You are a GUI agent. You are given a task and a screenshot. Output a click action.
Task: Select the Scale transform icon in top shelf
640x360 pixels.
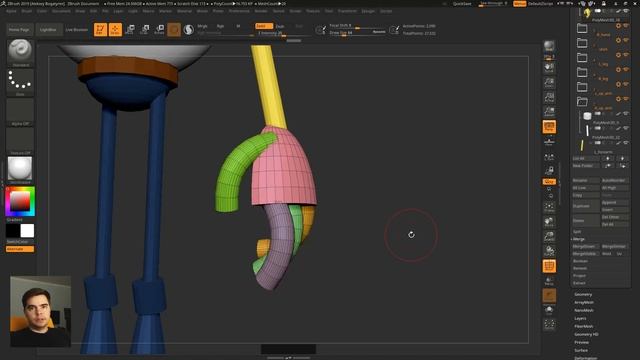(144, 29)
